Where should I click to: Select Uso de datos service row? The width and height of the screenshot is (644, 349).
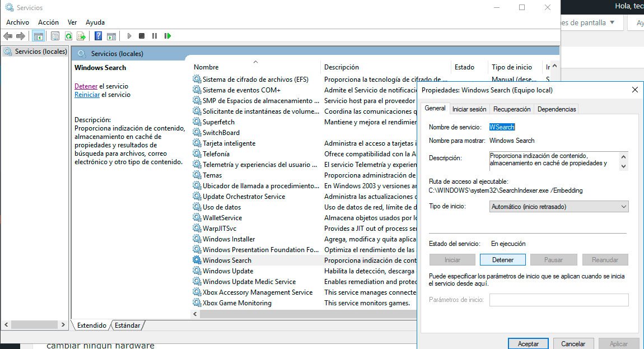tap(222, 207)
